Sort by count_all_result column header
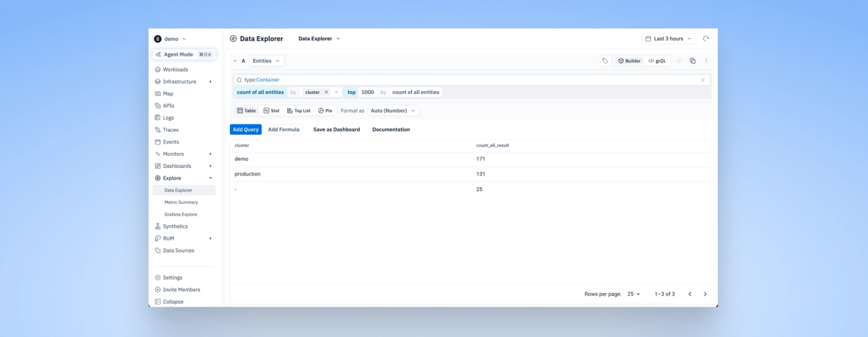Image resolution: width=868 pixels, height=337 pixels. 492,145
